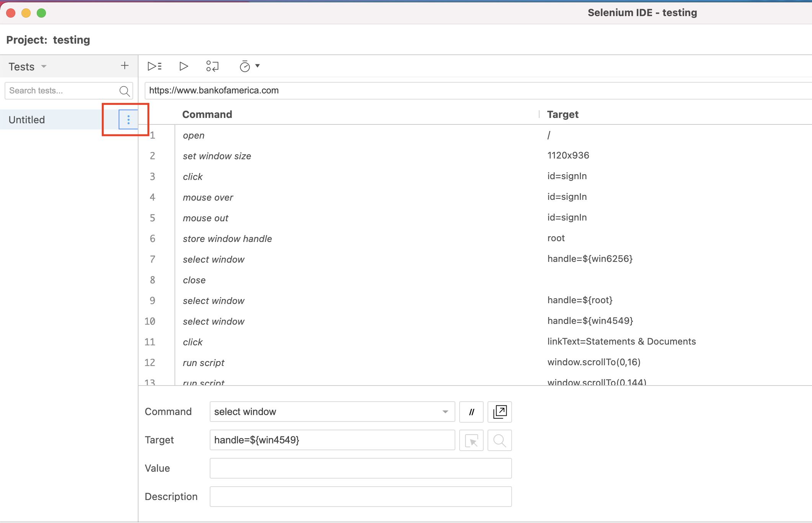Open the test execution speed control
This screenshot has height=523, width=812.
pos(245,66)
